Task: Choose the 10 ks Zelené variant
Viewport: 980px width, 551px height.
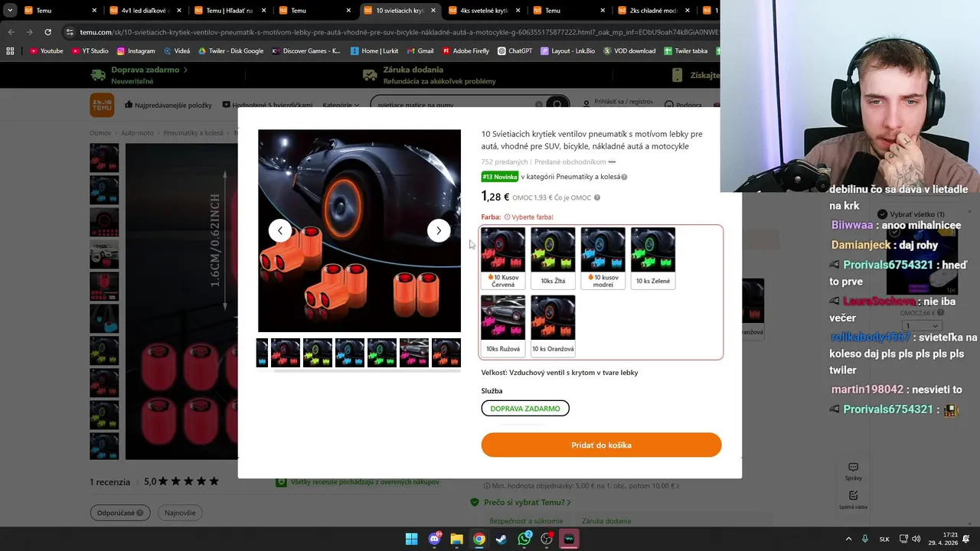Action: (x=653, y=259)
